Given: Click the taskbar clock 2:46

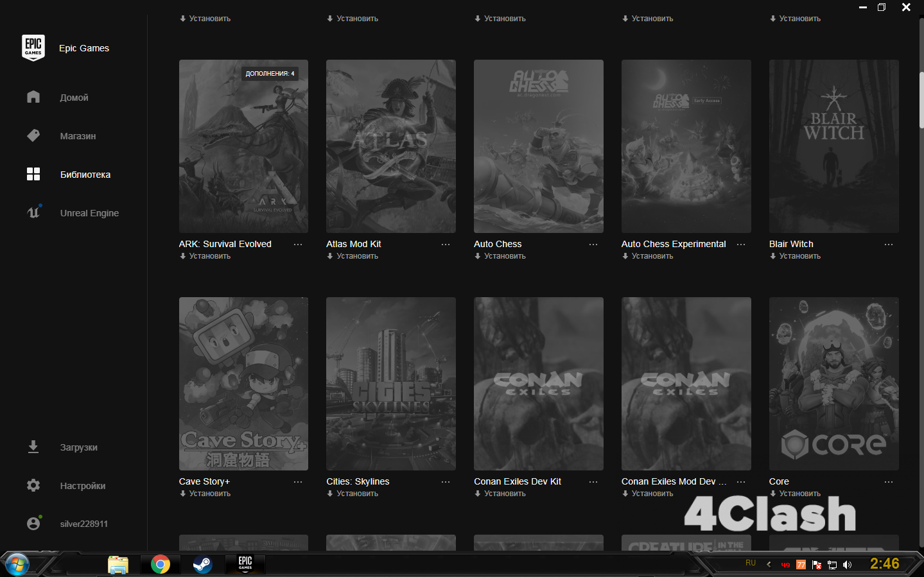Looking at the screenshot, I should tap(885, 564).
